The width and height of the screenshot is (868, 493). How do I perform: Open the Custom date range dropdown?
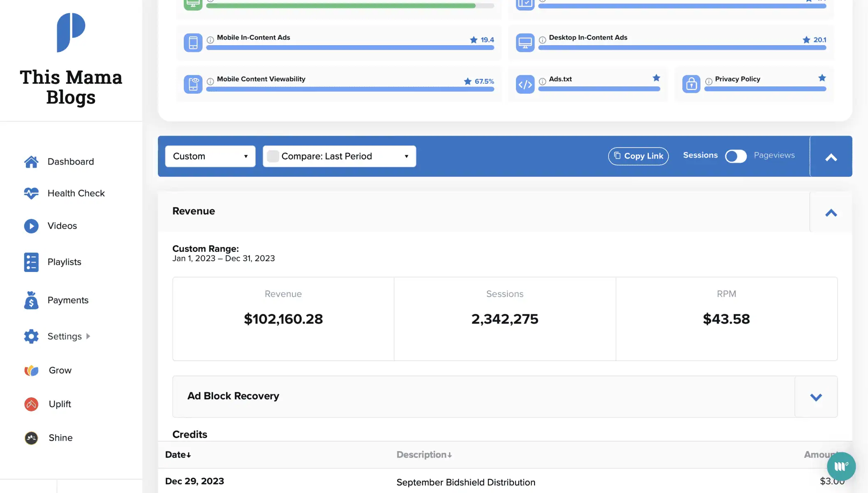pos(210,156)
